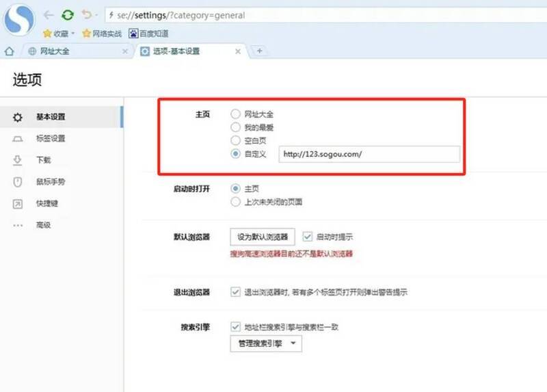Select 标签设置 in the sidebar

click(x=62, y=139)
